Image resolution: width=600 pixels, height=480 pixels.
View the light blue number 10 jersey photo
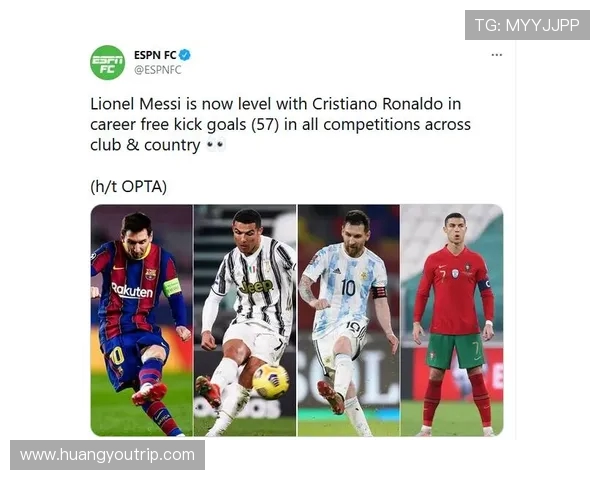pos(349,320)
